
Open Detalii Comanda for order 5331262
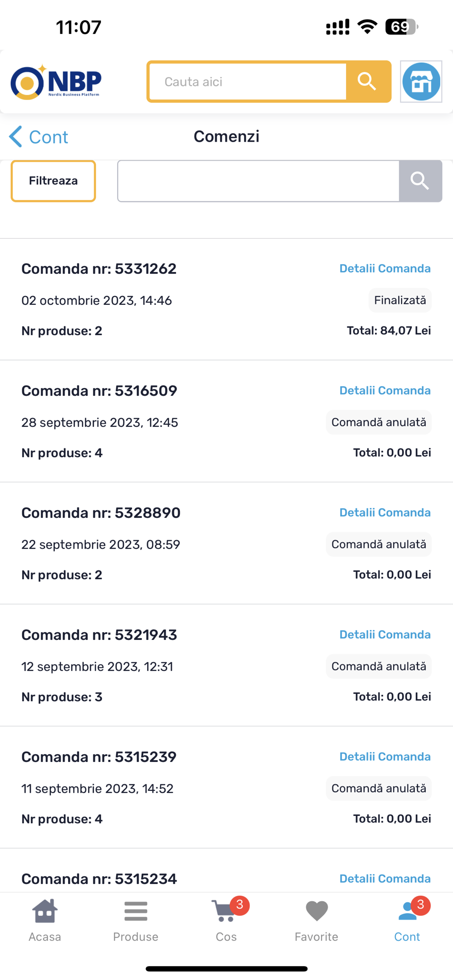[x=385, y=269]
